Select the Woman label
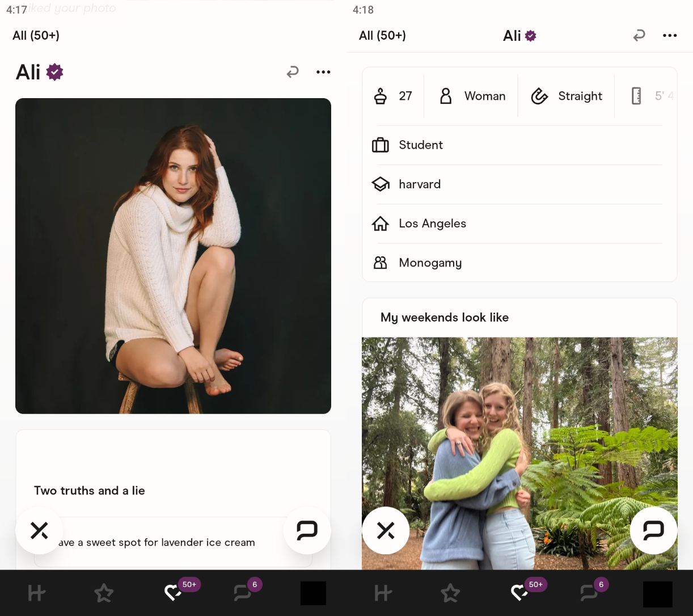 click(485, 96)
